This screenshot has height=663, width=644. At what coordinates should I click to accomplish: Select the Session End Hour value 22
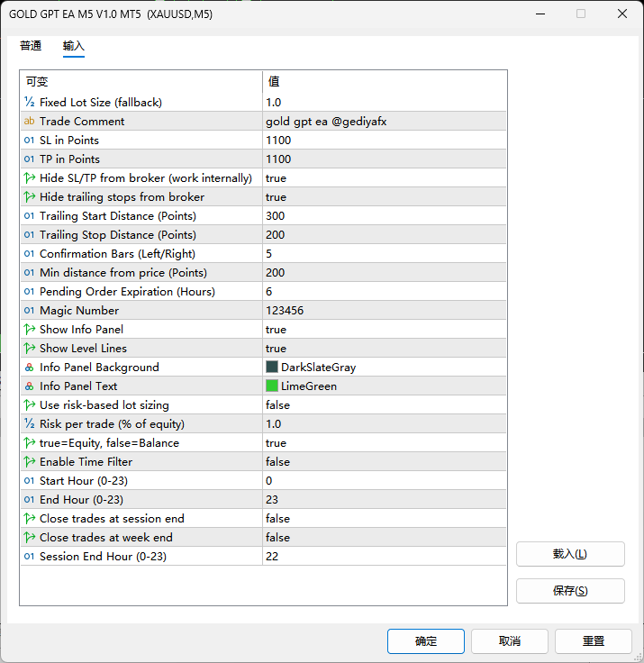[x=385, y=556]
